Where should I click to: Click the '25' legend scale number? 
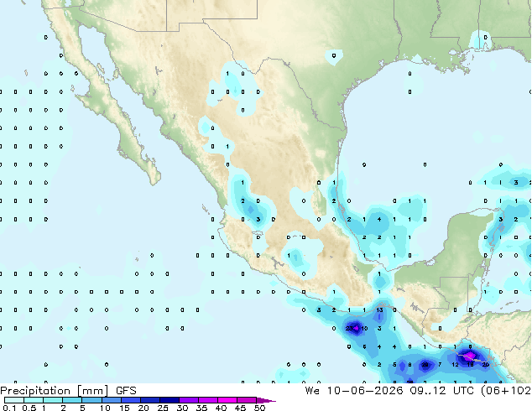pos(163,408)
